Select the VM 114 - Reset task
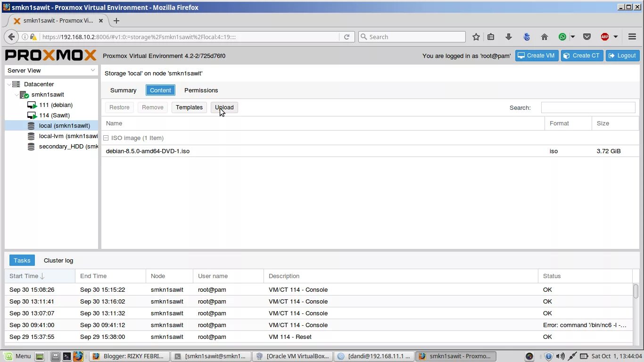 click(319, 337)
